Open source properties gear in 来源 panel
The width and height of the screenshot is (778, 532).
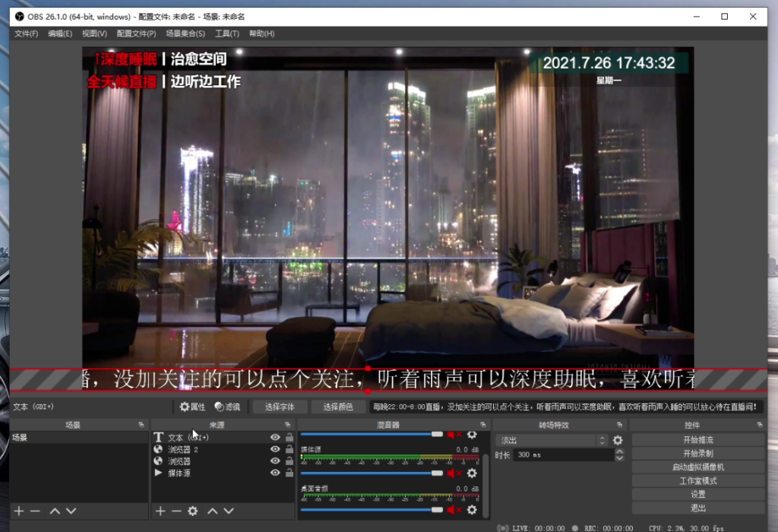[x=193, y=511]
